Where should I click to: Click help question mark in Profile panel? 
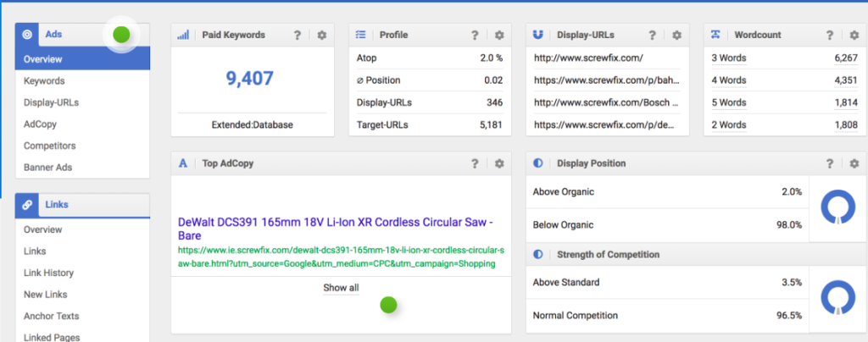pos(476,36)
